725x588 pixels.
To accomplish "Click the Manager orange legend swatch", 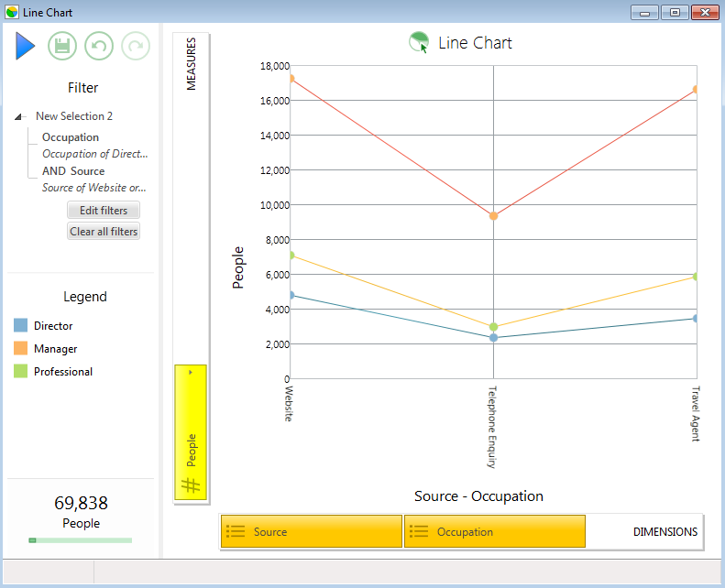I will pyautogui.click(x=20, y=348).
